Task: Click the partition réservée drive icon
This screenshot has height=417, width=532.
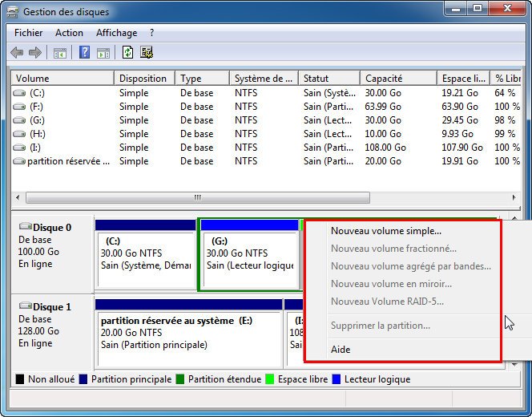Action: click(19, 161)
